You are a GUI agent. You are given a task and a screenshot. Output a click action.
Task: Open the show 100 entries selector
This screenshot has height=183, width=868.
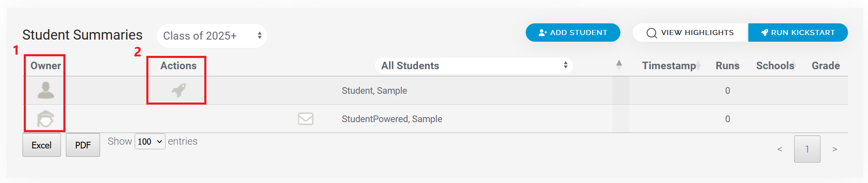coord(150,142)
